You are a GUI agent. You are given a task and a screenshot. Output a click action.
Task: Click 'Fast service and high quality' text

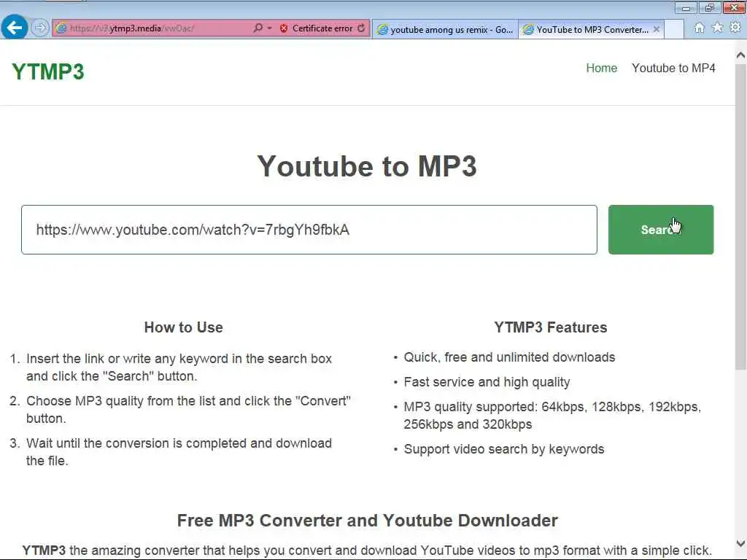tap(487, 382)
